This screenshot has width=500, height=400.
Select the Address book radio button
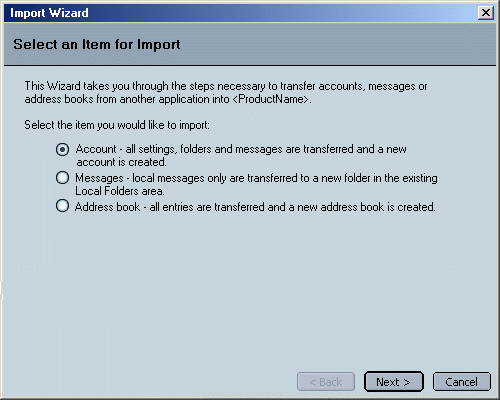(62, 206)
